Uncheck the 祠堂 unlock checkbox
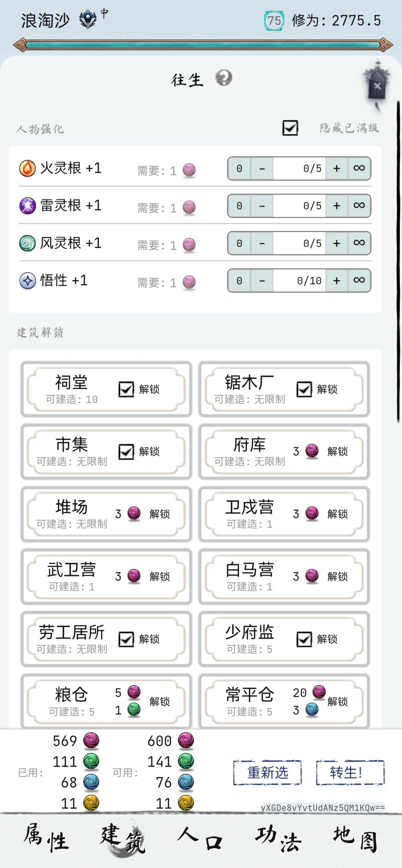This screenshot has width=402, height=868. [x=126, y=390]
